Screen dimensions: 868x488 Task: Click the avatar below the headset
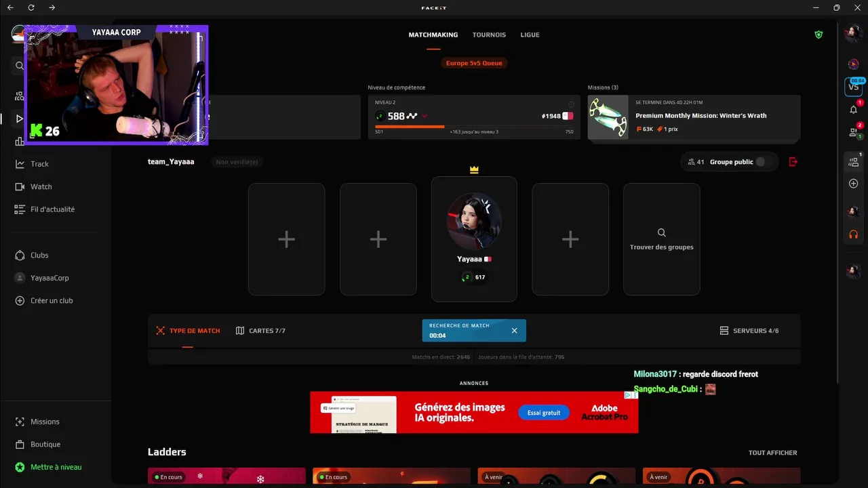tap(853, 271)
